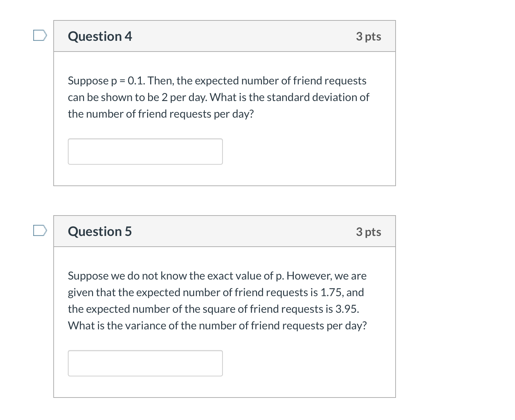Click '2 per day' in Question 4
The width and height of the screenshot is (515, 420).
click(183, 97)
